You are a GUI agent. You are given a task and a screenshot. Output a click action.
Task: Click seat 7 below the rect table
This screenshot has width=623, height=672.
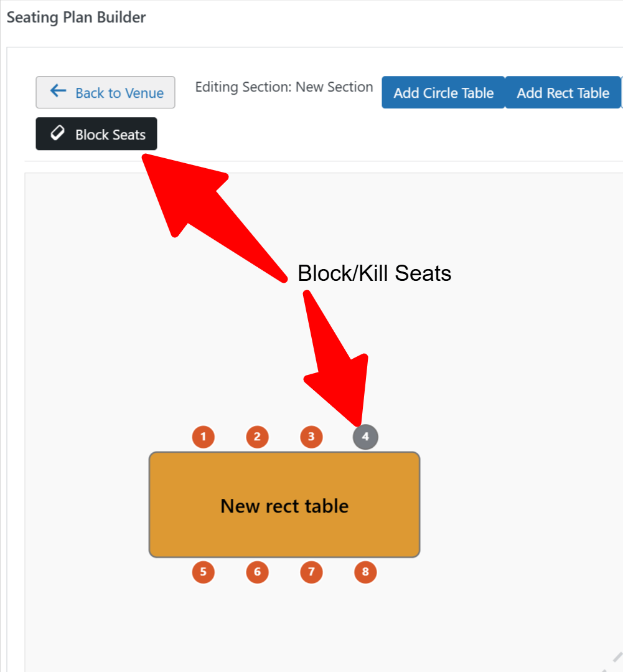(311, 572)
